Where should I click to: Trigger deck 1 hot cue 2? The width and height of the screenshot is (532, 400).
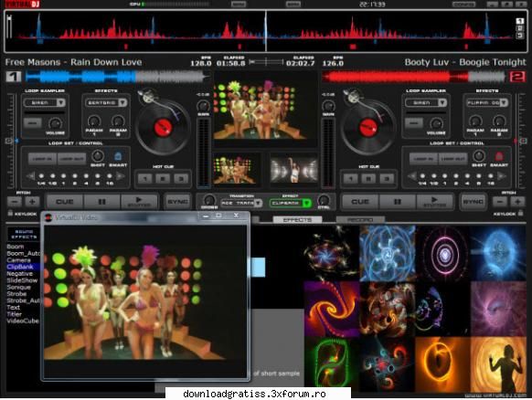click(x=163, y=179)
